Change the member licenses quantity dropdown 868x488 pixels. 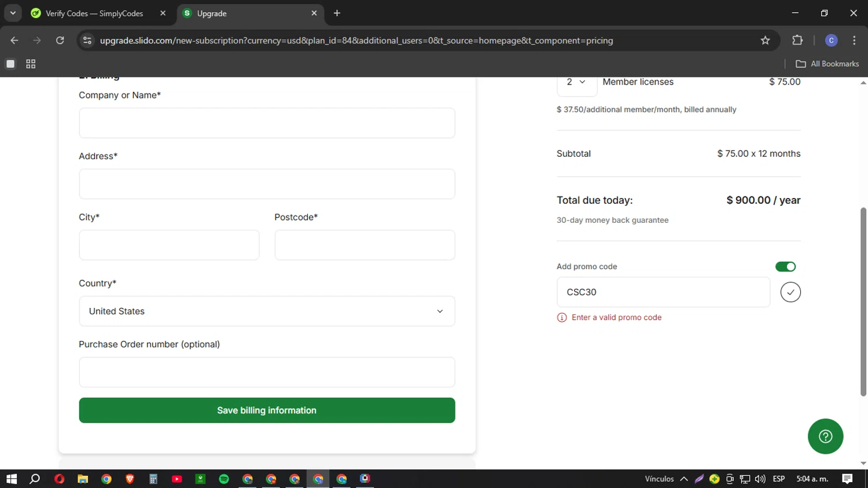click(x=576, y=82)
